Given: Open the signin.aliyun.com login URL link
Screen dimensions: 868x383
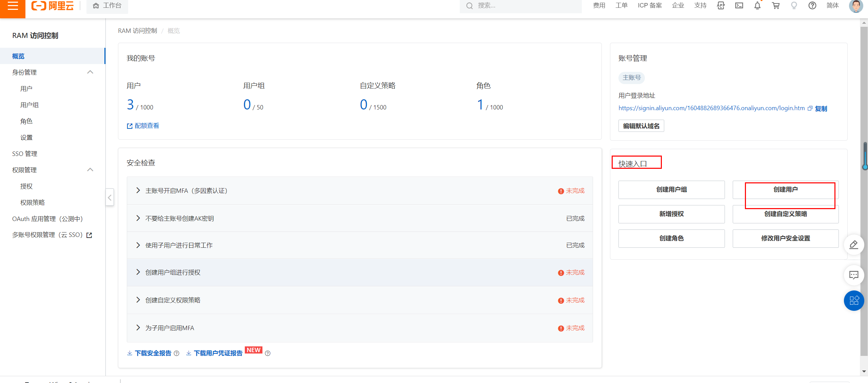Looking at the screenshot, I should (711, 108).
